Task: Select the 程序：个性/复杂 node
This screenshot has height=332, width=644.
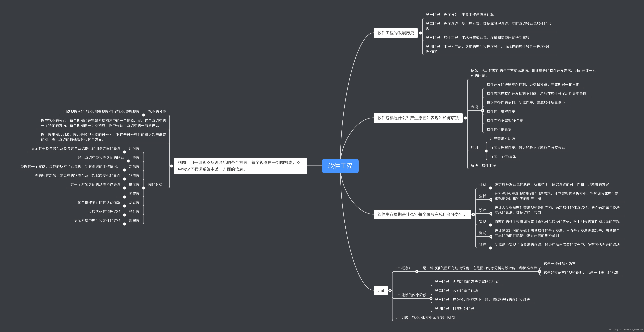Action: [503, 156]
